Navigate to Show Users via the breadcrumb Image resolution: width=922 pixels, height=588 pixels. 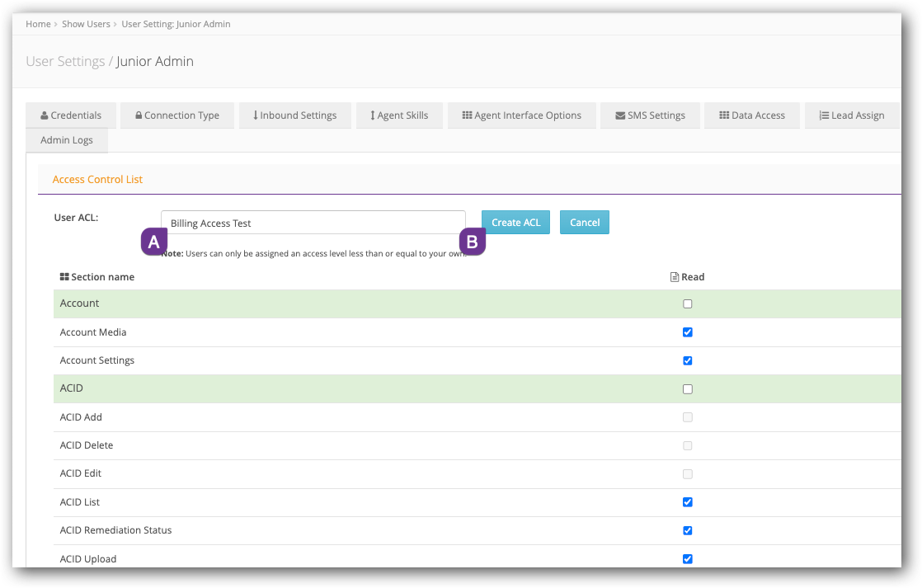pos(86,24)
